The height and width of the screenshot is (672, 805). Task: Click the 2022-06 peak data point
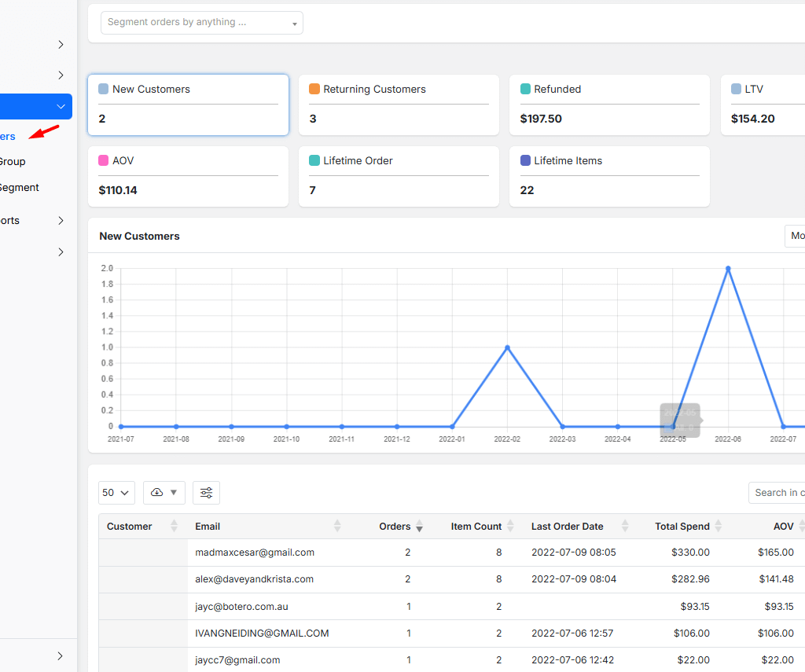click(728, 269)
